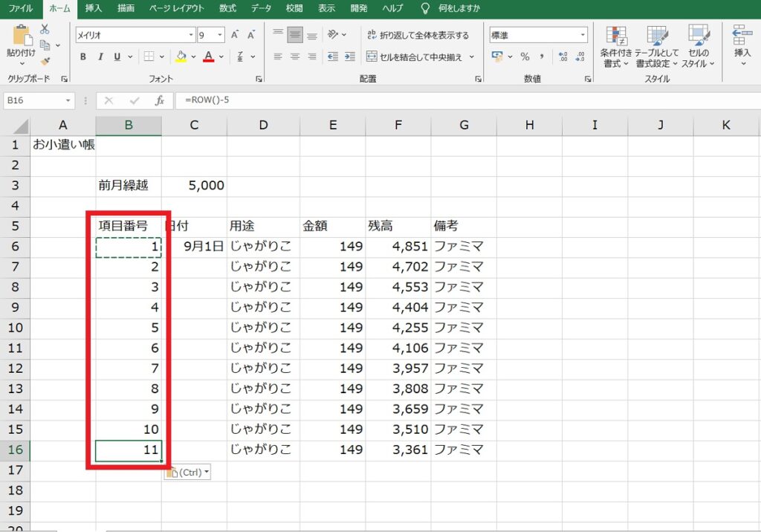Open the ファイル tab
761x532 pixels.
(20, 8)
